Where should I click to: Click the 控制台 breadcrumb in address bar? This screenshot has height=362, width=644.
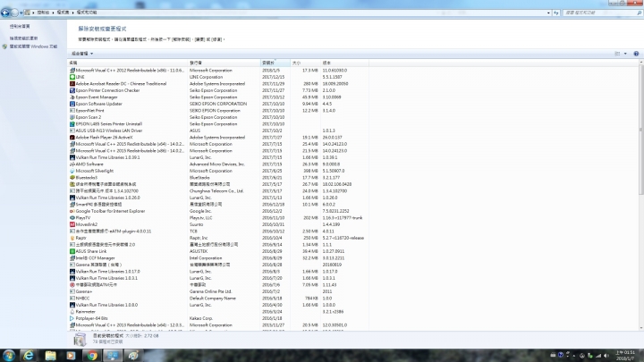tap(43, 13)
